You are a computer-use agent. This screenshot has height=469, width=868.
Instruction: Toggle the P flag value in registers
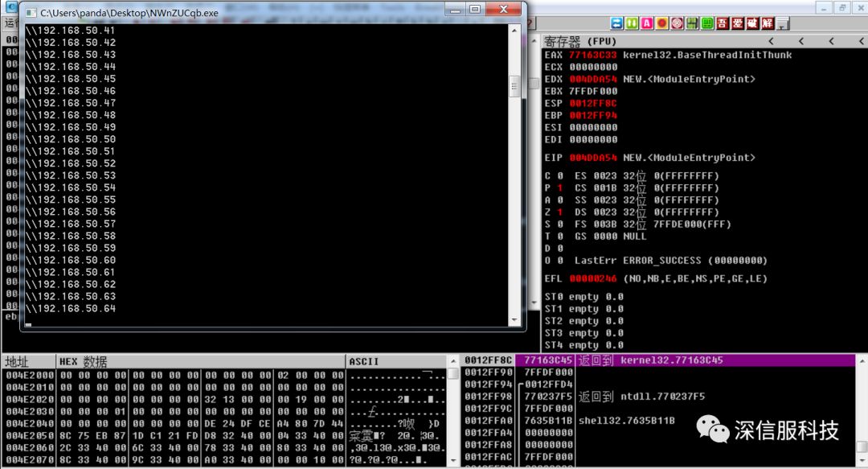559,188
